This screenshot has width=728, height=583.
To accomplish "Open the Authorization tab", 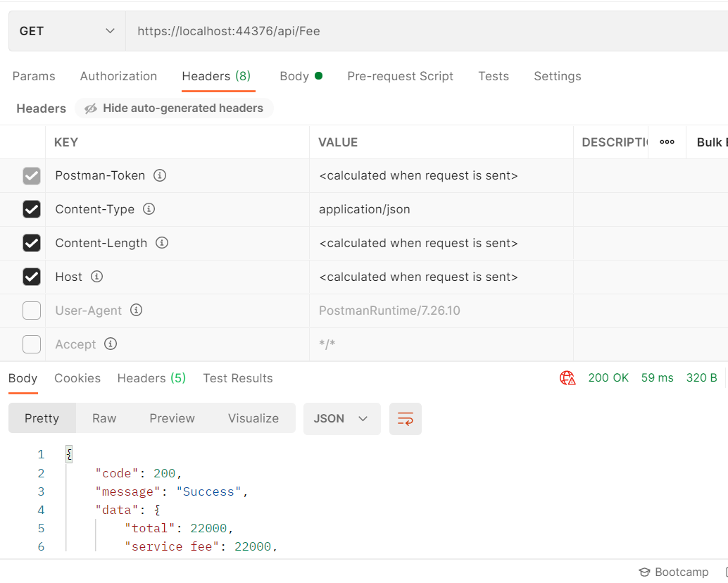I will click(118, 76).
